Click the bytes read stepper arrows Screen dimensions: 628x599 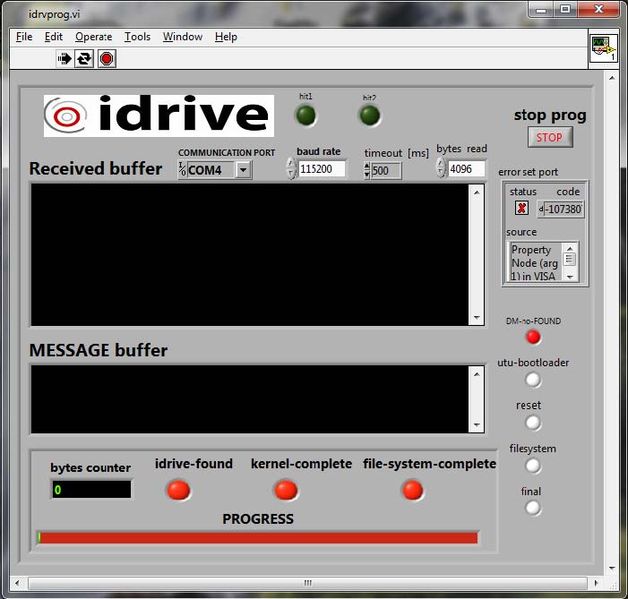coord(441,169)
